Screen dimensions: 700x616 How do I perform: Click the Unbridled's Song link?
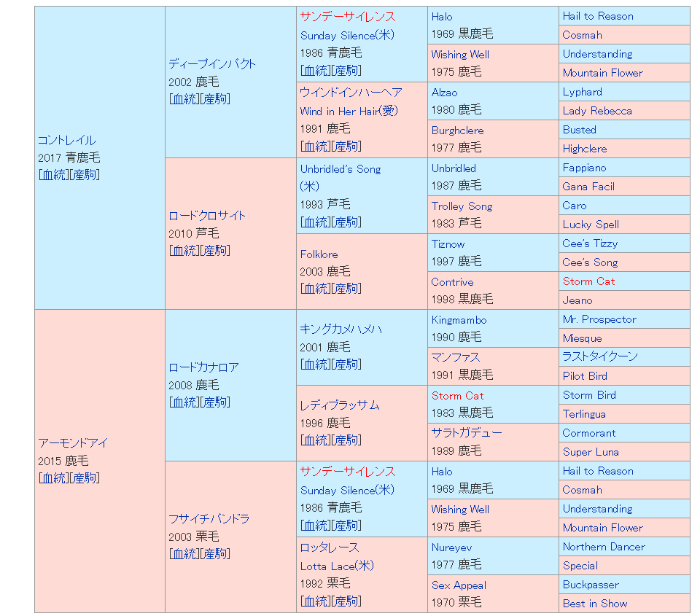tap(341, 169)
